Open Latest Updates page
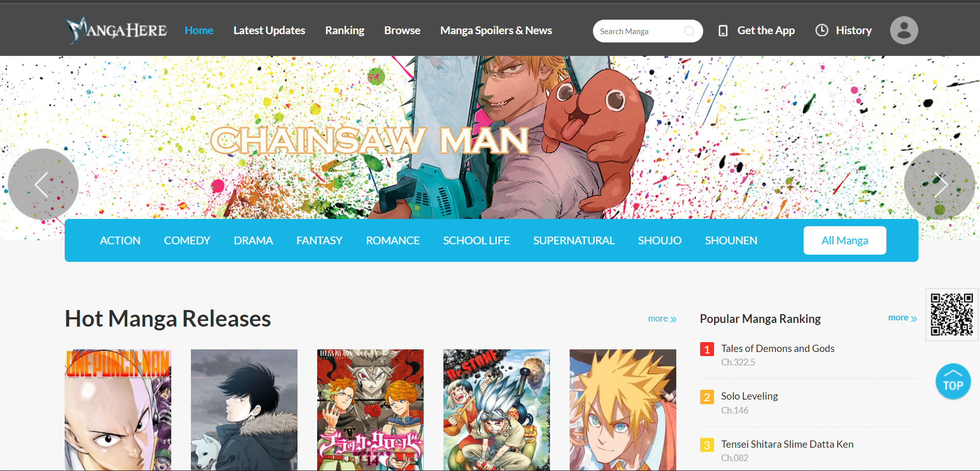The image size is (980, 471). pyautogui.click(x=269, y=31)
